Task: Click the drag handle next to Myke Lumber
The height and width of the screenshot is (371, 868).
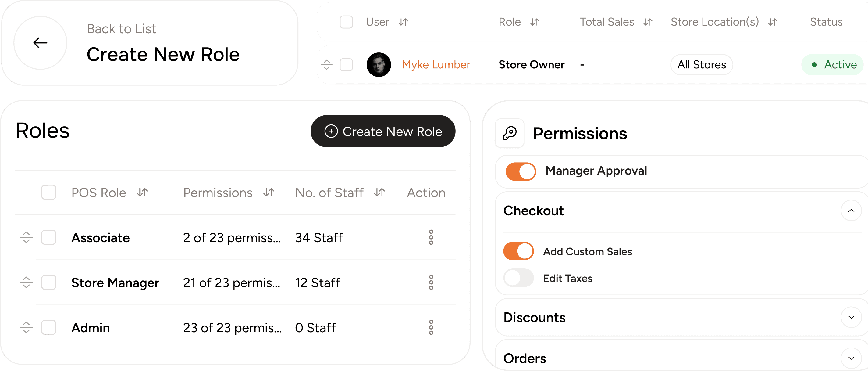Action: click(327, 64)
